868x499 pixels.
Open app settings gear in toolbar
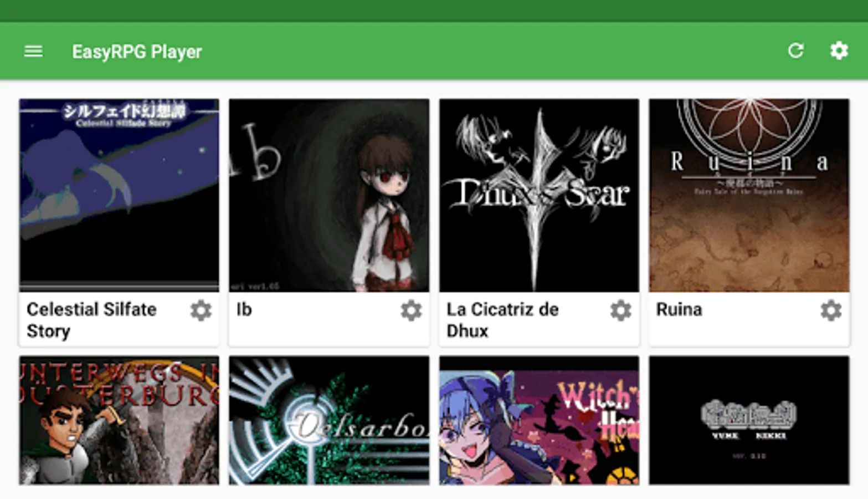[x=839, y=51]
